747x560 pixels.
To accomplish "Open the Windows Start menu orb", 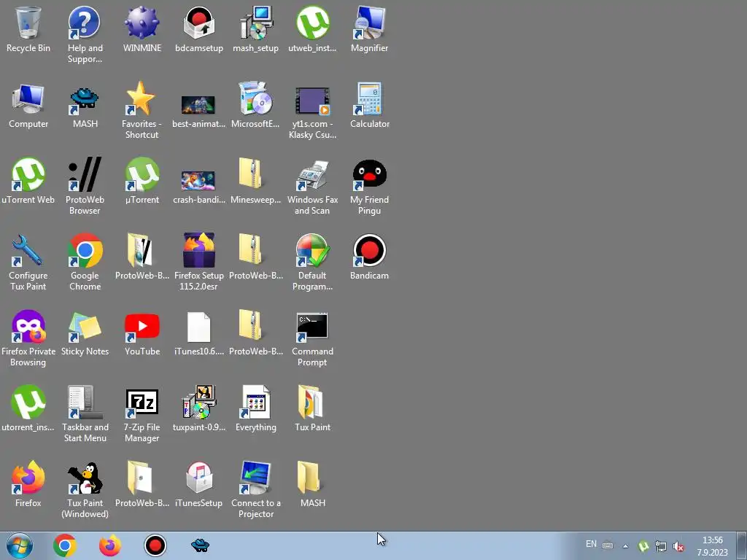I will (20, 545).
